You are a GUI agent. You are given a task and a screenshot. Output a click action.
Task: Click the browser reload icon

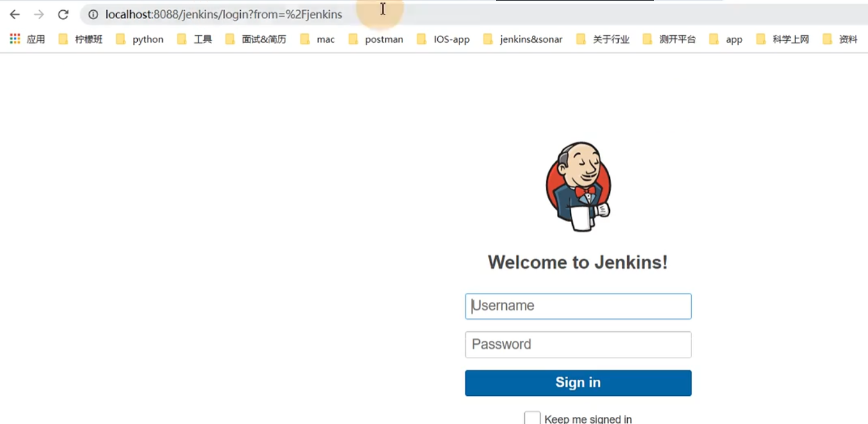click(x=63, y=14)
